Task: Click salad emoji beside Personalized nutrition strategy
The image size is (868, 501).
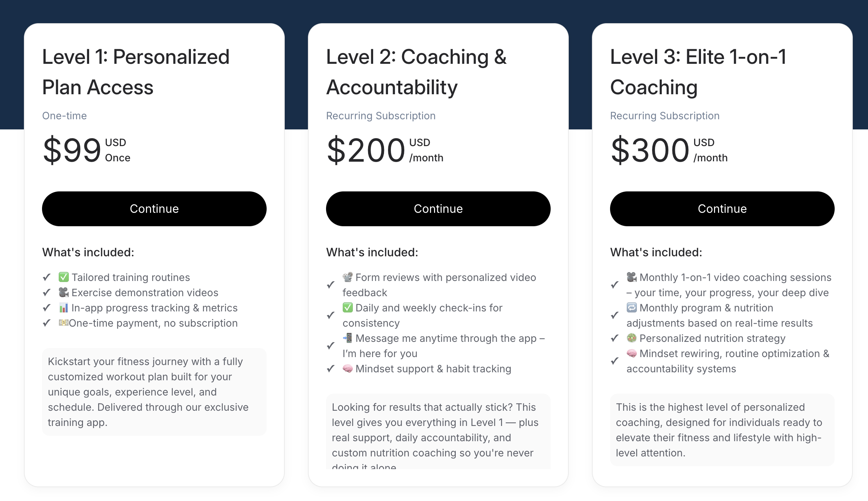Action: [x=632, y=338]
